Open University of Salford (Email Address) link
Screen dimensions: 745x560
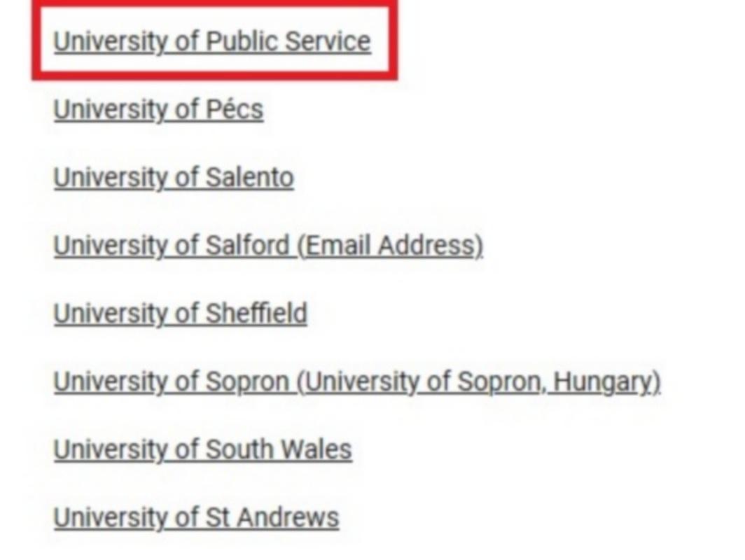tap(267, 246)
